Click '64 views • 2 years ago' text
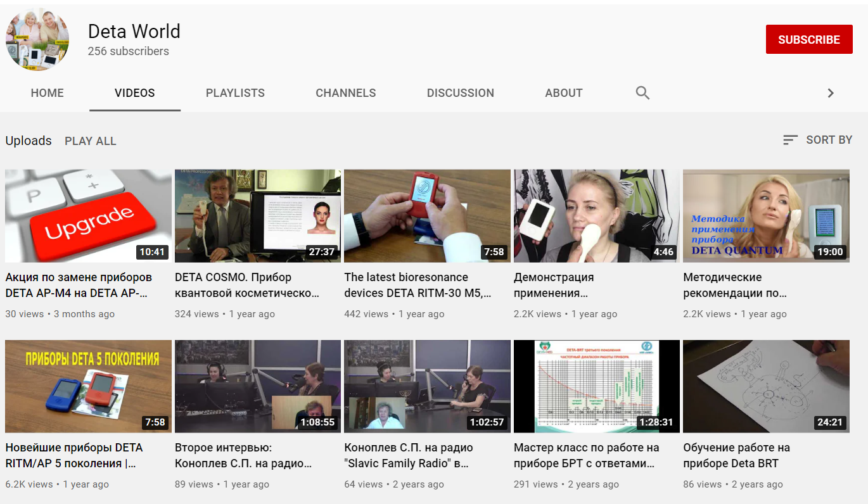 coord(394,484)
